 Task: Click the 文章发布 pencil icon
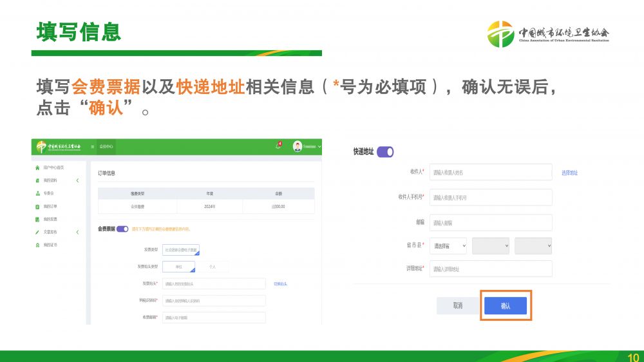tap(37, 232)
